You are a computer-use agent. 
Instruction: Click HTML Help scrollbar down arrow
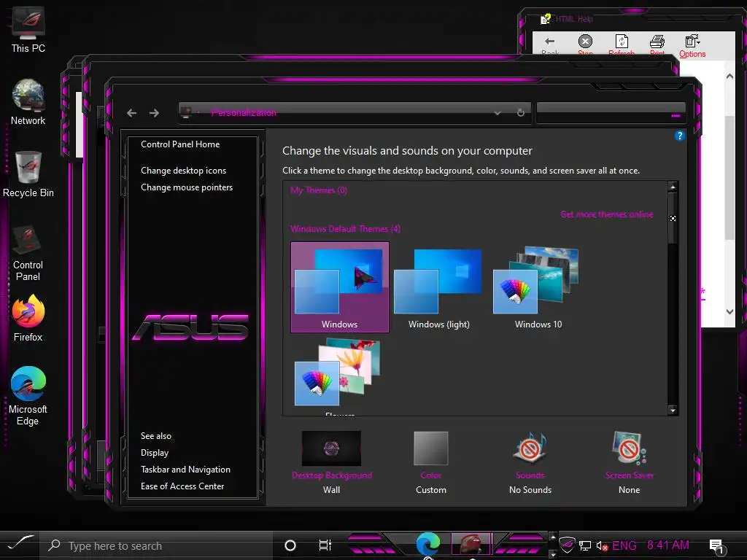pos(729,311)
